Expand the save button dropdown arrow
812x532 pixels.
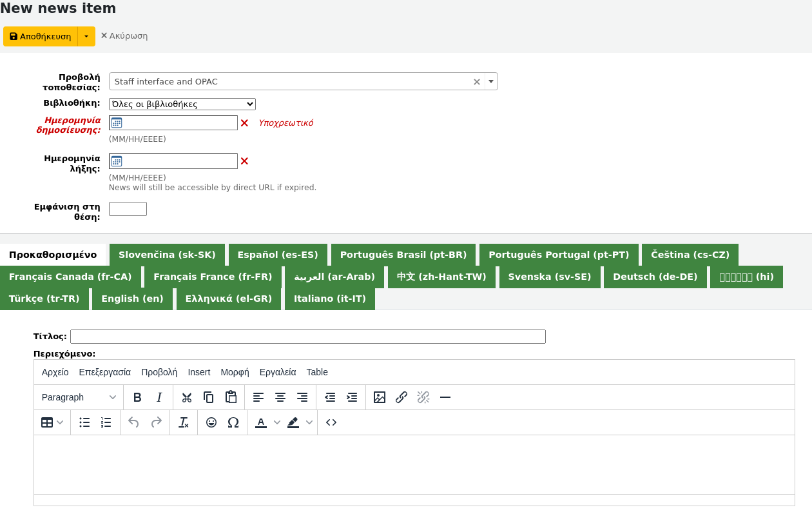[x=86, y=36]
